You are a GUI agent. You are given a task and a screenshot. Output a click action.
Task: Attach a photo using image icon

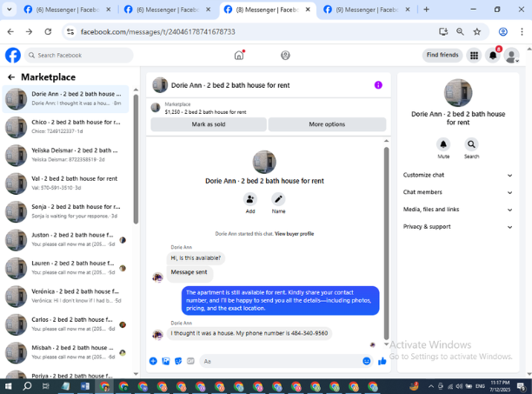coord(166,361)
